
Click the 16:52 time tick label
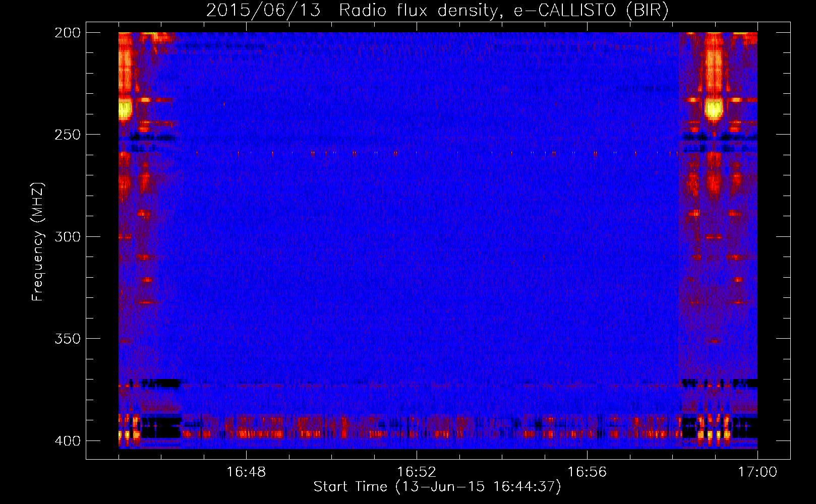click(x=417, y=472)
